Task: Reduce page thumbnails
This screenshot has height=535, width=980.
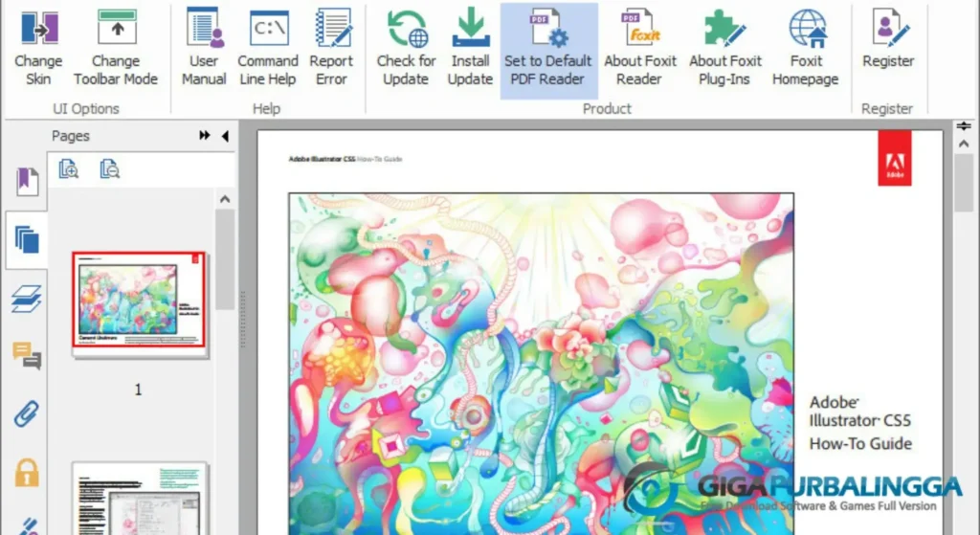Action: pyautogui.click(x=109, y=169)
